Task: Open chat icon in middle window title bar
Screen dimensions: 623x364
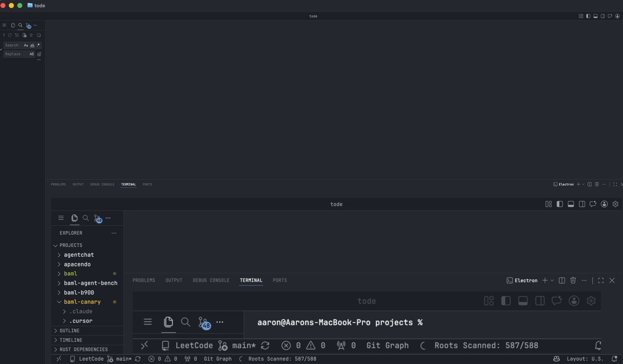Action: click(593, 204)
